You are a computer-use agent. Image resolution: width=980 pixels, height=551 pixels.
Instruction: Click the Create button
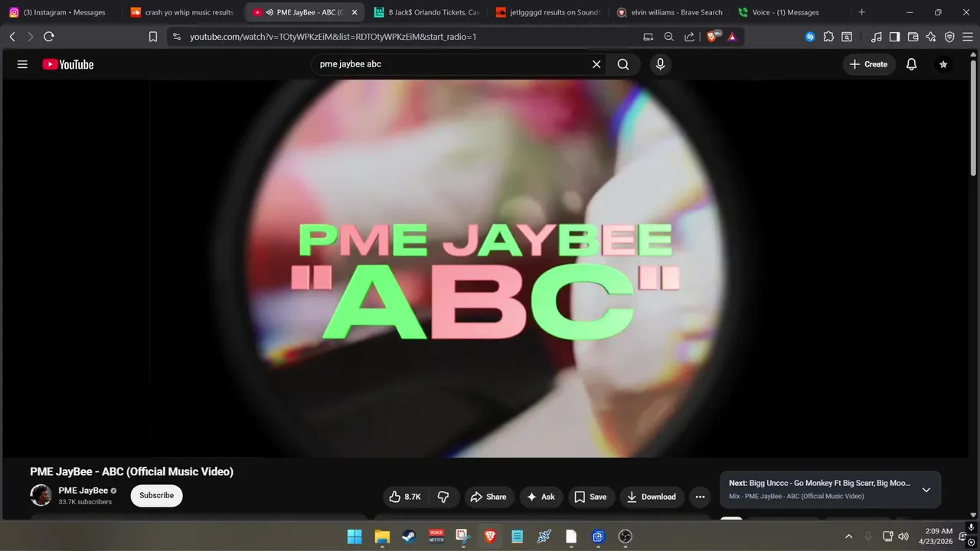869,64
